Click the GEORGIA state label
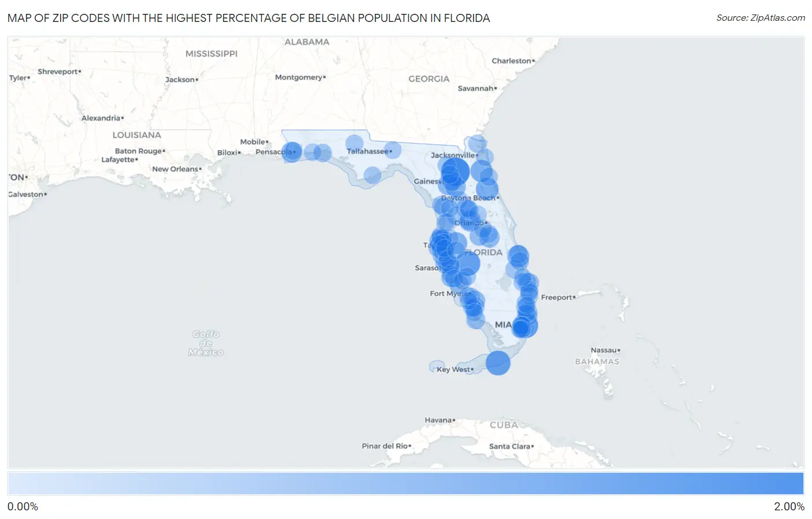The width and height of the screenshot is (812, 519). coord(429,79)
